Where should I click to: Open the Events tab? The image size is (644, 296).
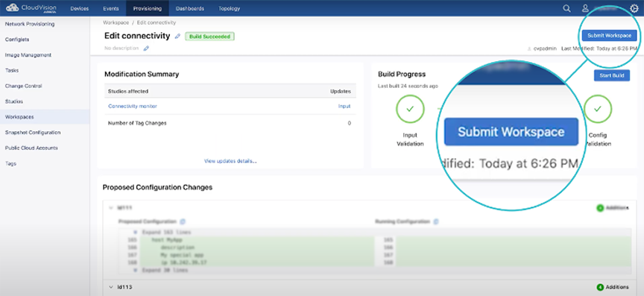pyautogui.click(x=110, y=8)
